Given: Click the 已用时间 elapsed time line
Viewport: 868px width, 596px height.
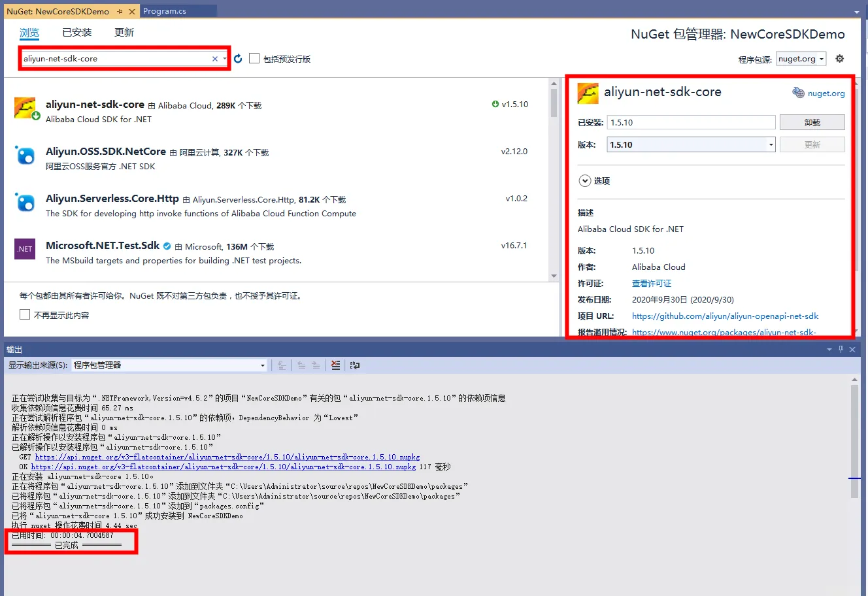Looking at the screenshot, I should [63, 536].
